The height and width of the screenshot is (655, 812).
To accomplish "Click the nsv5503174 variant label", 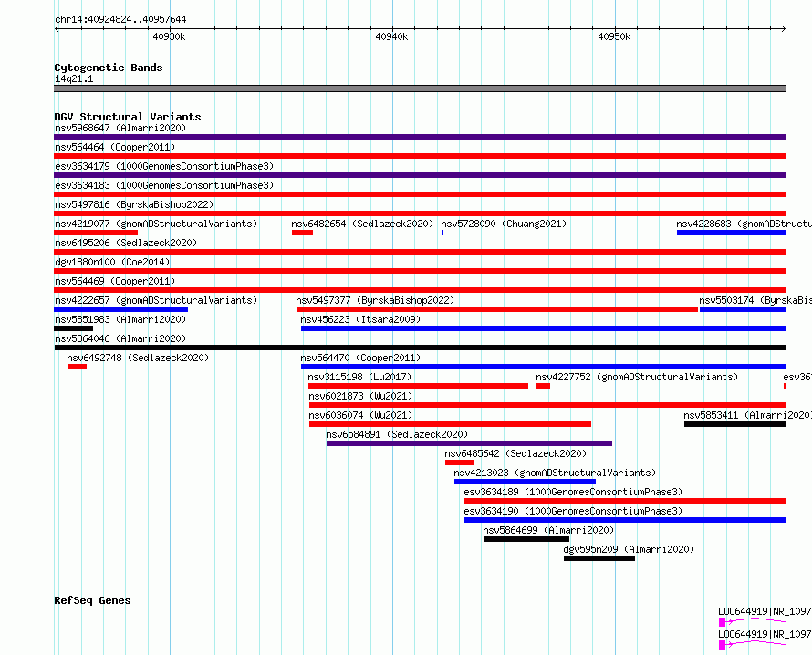I will point(755,300).
